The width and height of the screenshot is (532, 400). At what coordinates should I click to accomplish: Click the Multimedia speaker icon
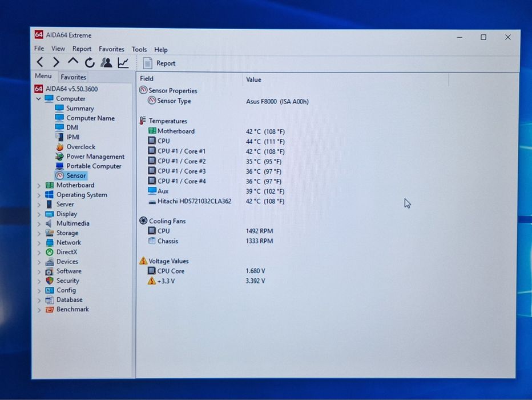click(x=49, y=223)
